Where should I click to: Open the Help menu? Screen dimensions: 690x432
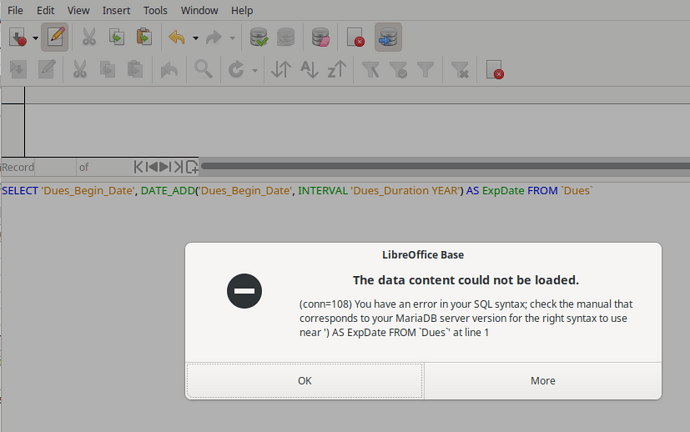tap(242, 10)
